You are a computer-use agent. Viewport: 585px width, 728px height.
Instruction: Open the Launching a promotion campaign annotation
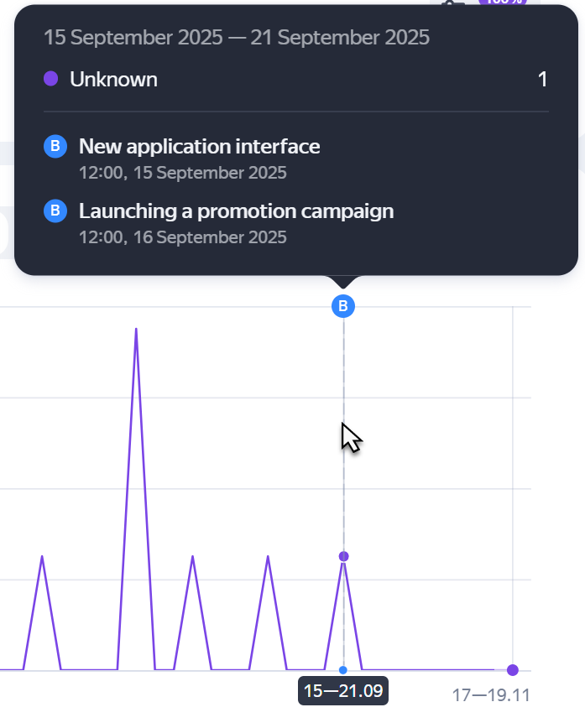pyautogui.click(x=236, y=211)
